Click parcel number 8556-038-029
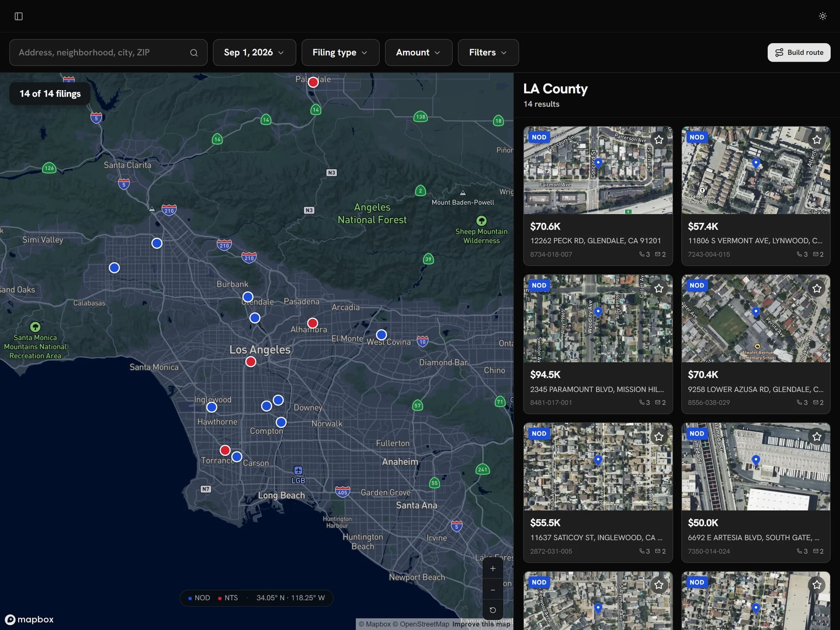 click(709, 403)
